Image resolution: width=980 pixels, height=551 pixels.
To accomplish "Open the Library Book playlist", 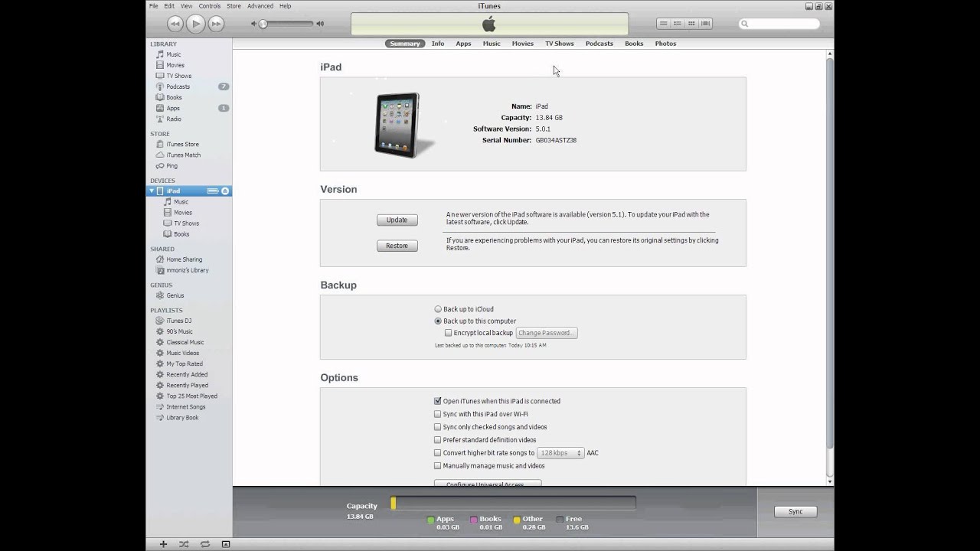I will coord(182,417).
